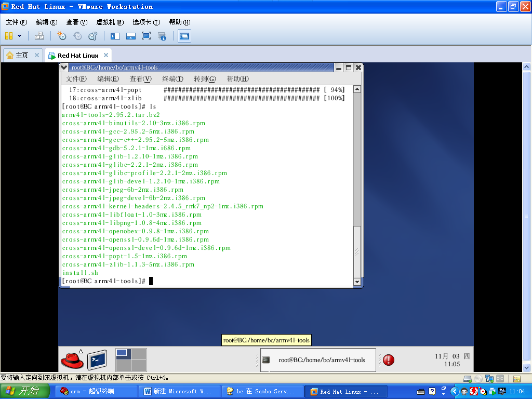Screen dimensions: 532x399
Task: Open the power options dropdown arrow
Action: click(x=19, y=36)
